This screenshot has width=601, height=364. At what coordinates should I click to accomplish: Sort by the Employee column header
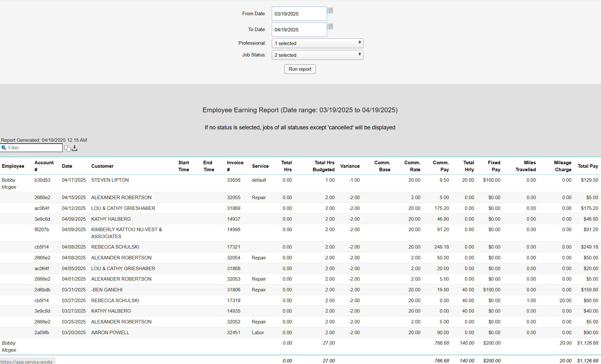[13, 166]
